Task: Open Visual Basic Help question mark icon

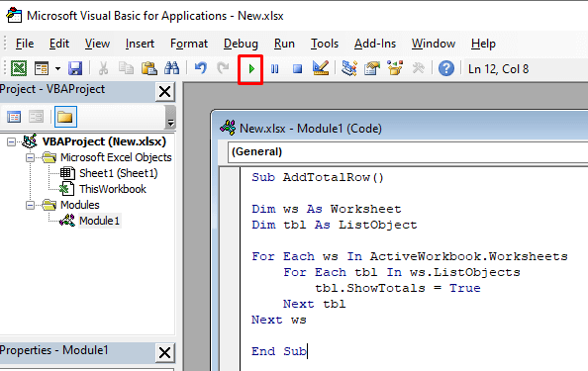Action: point(446,68)
